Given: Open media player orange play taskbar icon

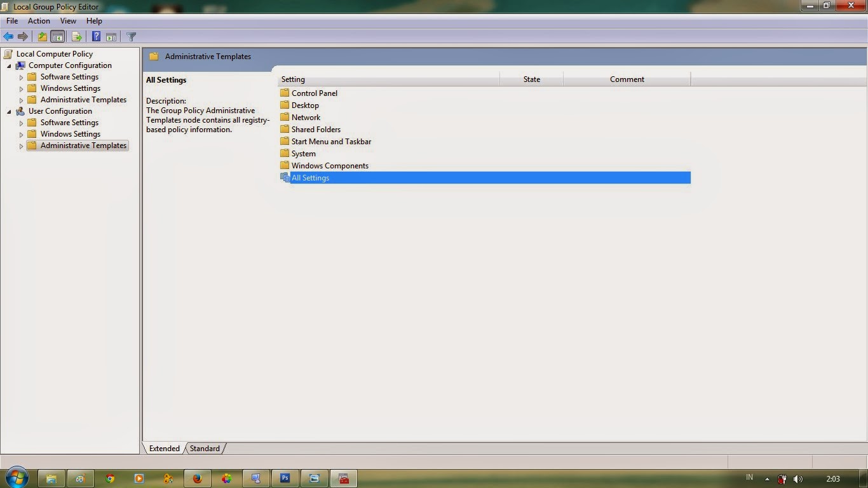Looking at the screenshot, I should click(x=139, y=478).
